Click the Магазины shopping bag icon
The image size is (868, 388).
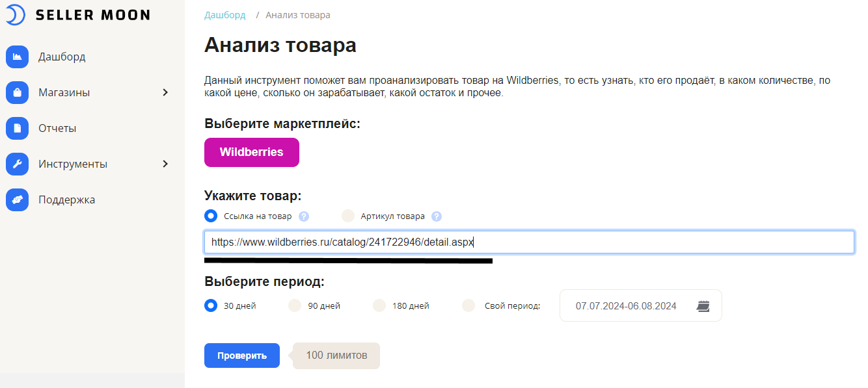tap(17, 92)
